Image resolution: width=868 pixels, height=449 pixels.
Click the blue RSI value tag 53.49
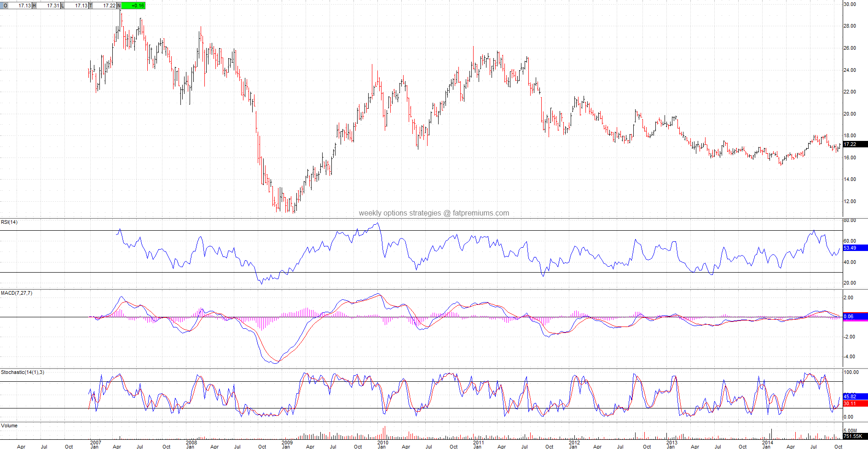click(855, 248)
